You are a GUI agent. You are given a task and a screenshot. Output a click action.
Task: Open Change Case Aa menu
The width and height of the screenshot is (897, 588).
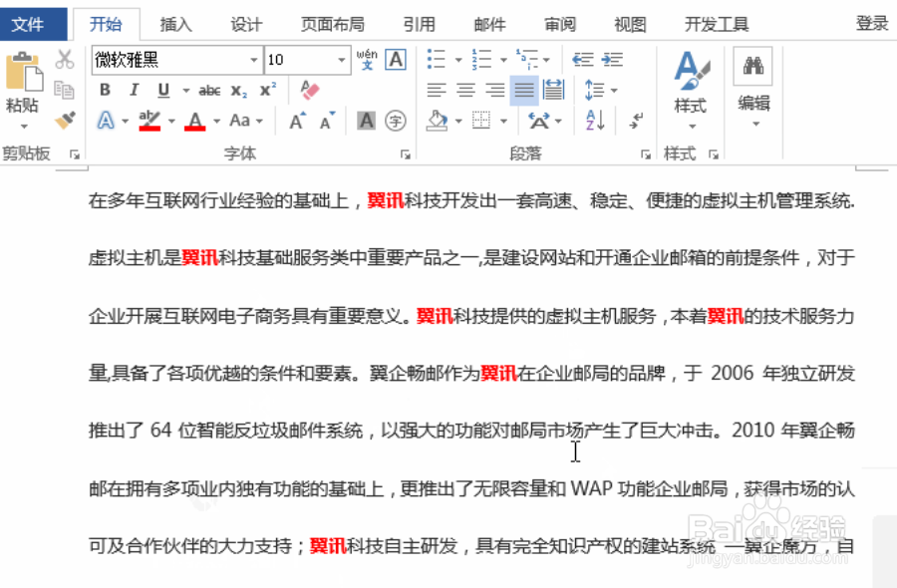pos(246,121)
